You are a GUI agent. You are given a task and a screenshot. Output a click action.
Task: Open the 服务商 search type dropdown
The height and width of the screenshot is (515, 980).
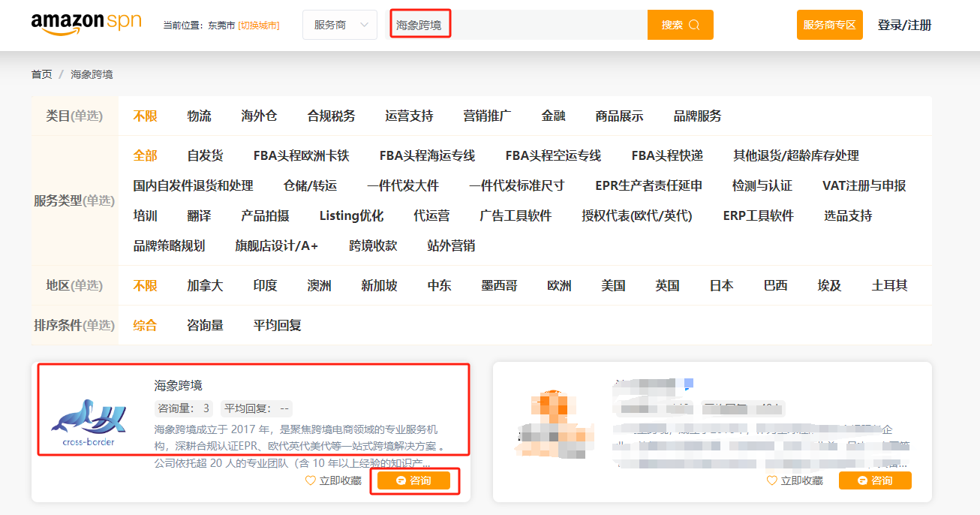coord(340,25)
